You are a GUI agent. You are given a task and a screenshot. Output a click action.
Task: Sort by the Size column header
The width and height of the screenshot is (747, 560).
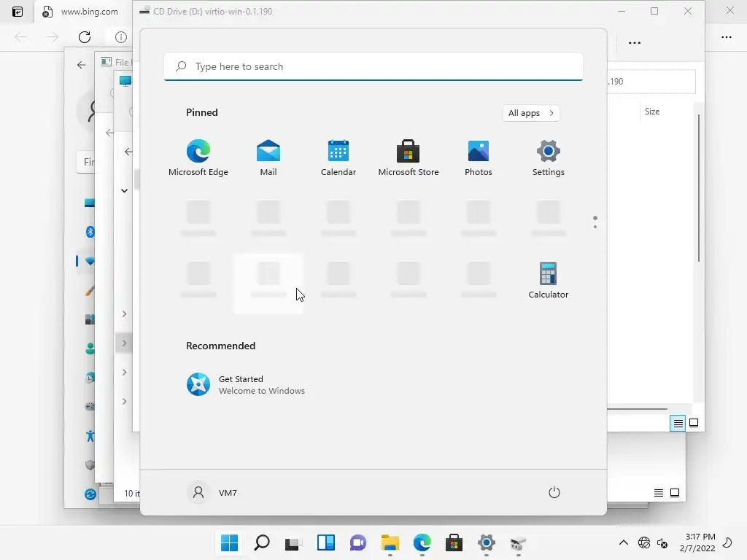652,112
